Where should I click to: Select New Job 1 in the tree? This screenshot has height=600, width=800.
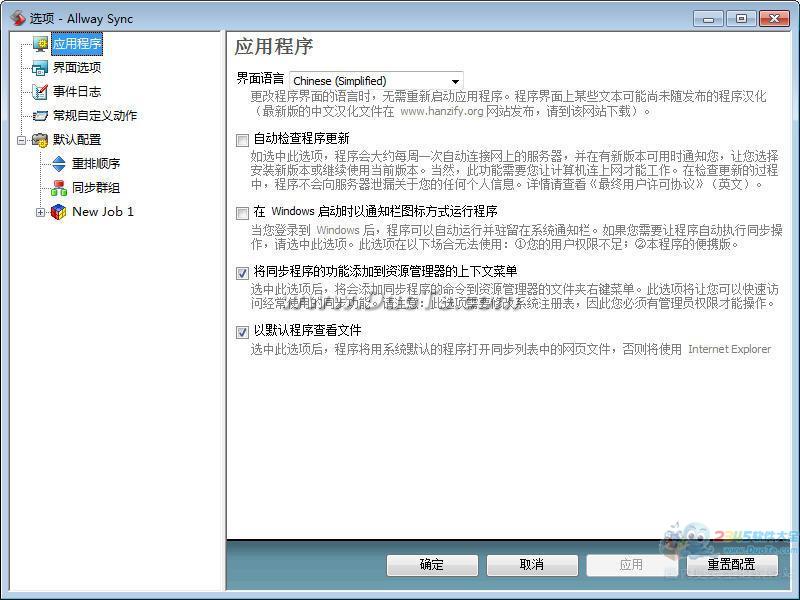click(103, 212)
